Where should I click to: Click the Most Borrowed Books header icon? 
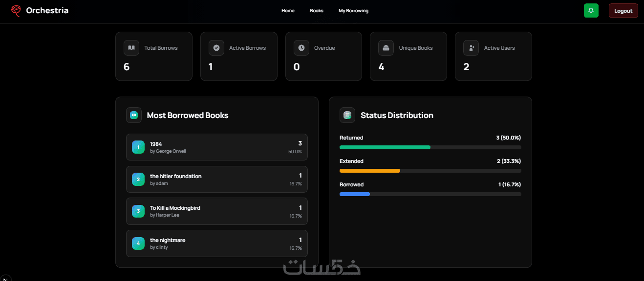(134, 115)
